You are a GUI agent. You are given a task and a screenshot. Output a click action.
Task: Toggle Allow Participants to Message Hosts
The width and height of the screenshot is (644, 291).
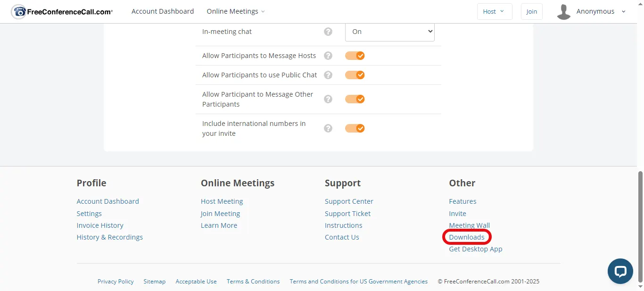[355, 56]
